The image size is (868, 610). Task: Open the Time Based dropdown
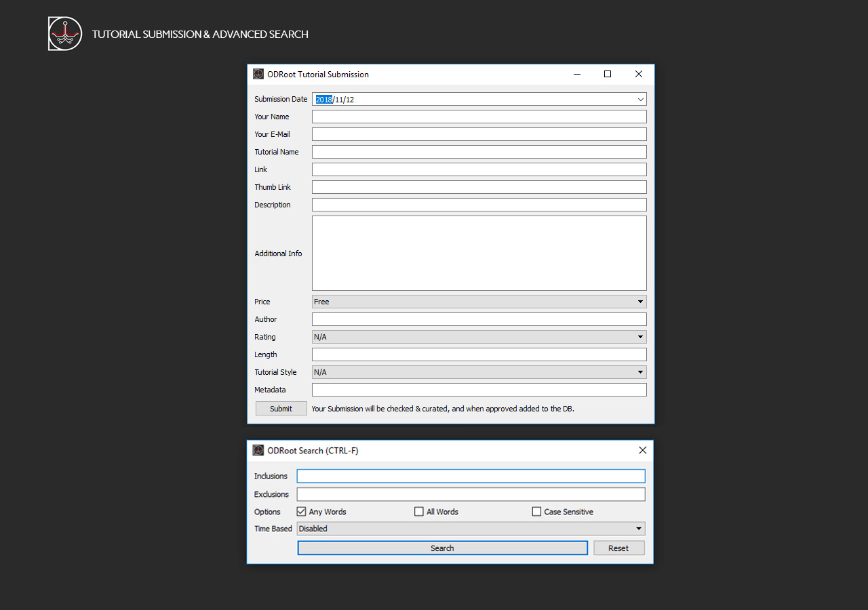click(x=638, y=529)
